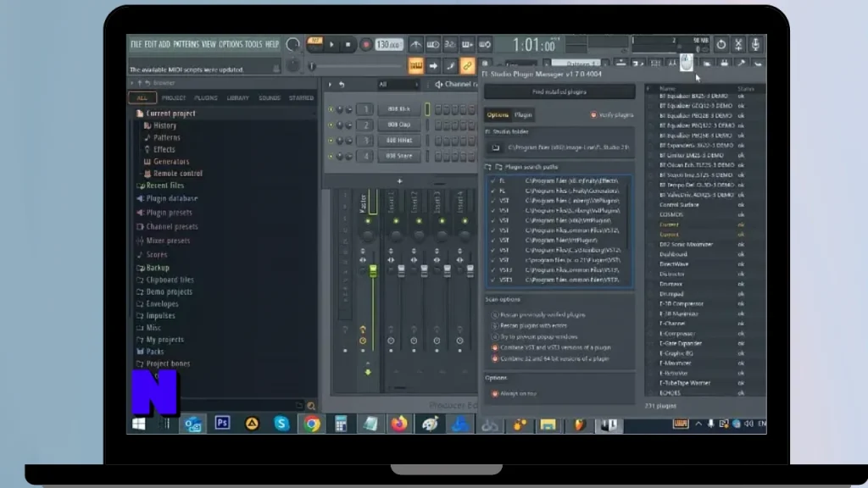The height and width of the screenshot is (488, 868).
Task: Expand the Recent files folder in the browser
Action: point(160,186)
